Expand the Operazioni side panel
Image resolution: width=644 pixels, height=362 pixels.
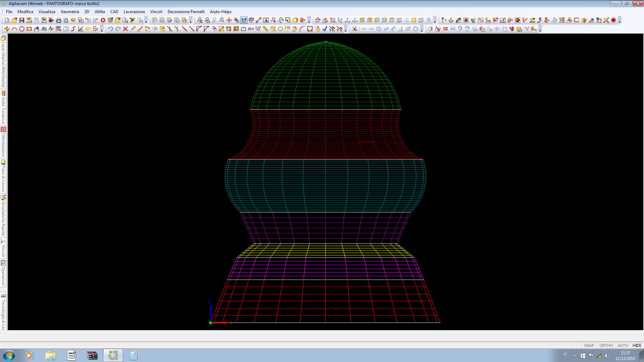[3, 273]
